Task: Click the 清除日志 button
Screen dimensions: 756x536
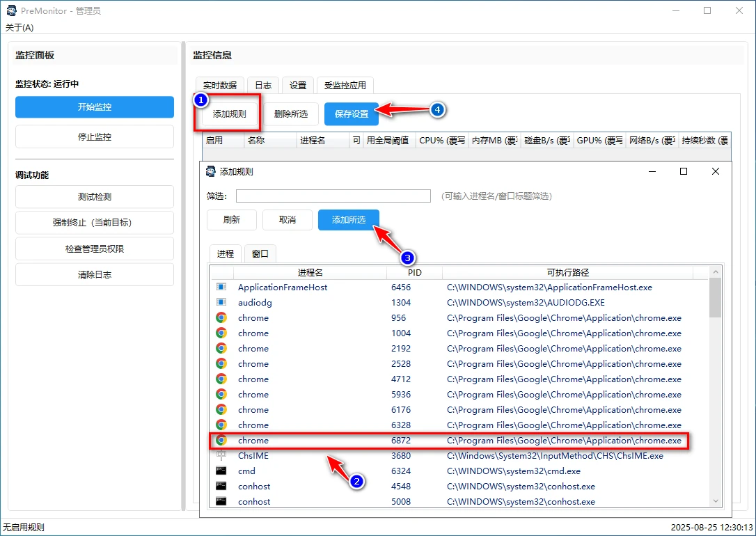Action: point(94,274)
